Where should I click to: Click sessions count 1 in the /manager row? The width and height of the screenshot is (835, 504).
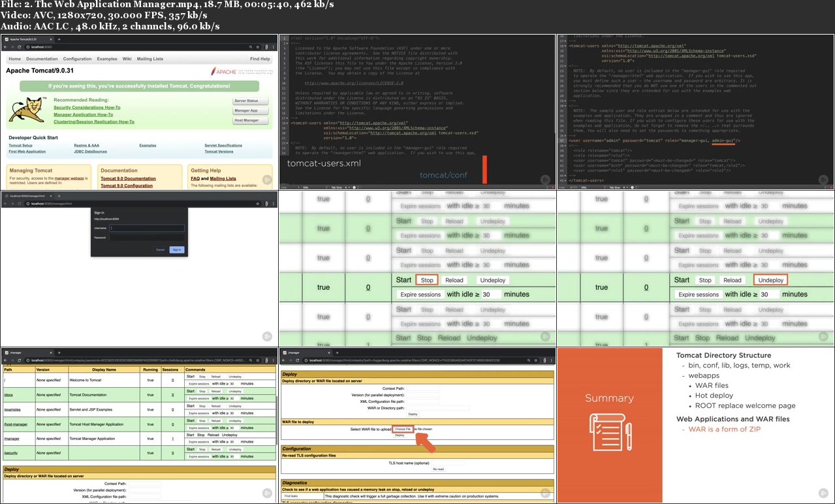(x=173, y=439)
